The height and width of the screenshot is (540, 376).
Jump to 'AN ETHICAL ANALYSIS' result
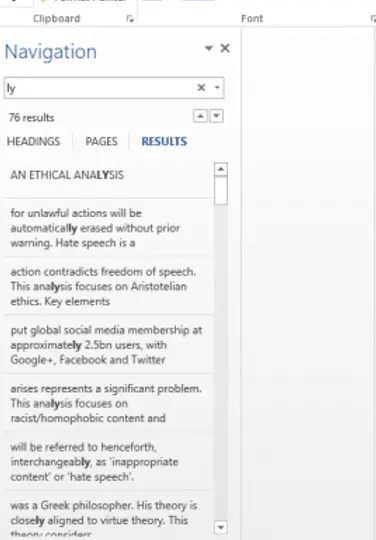tap(108, 177)
